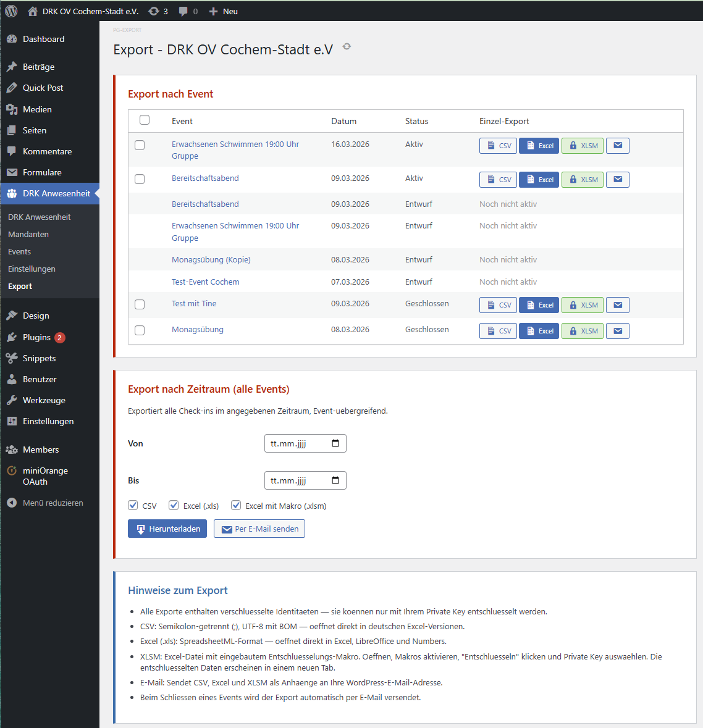Check the Erwachsenen Schwimmen 16.03.2026 row checkbox
This screenshot has height=728, width=703.
(140, 145)
